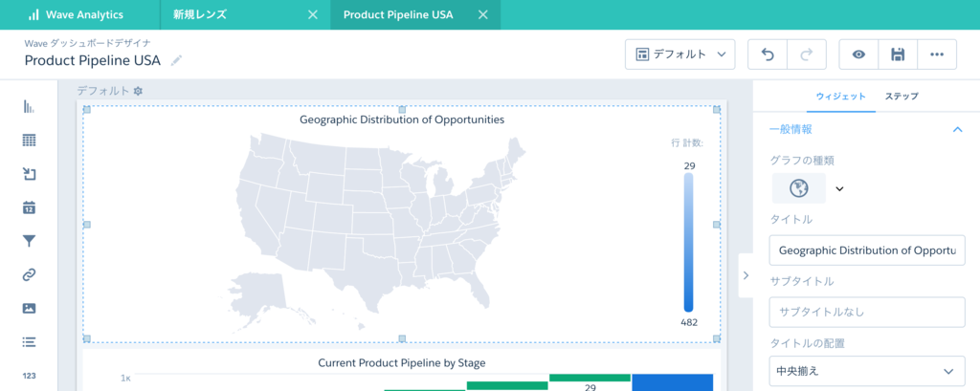Add a number widget (123) icon

point(29,376)
